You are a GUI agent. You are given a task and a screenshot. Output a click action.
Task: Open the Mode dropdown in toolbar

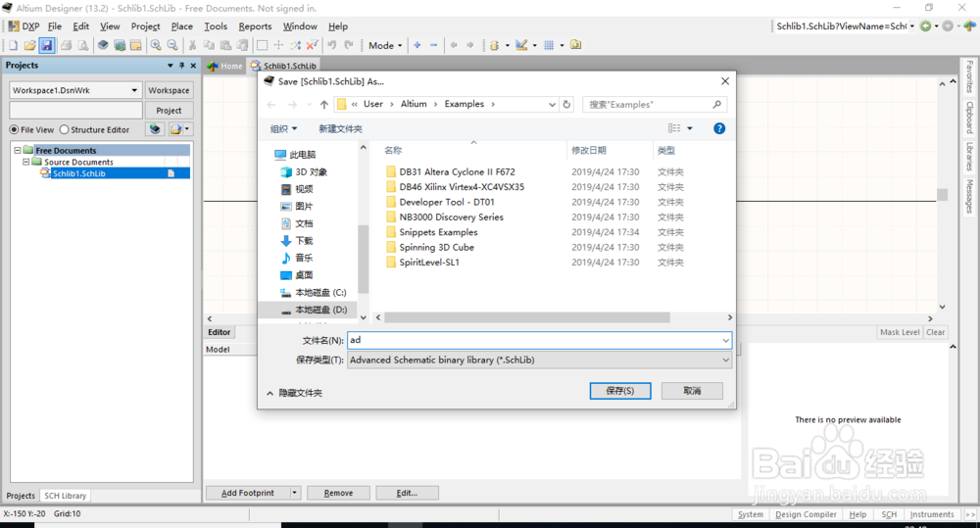[x=385, y=45]
